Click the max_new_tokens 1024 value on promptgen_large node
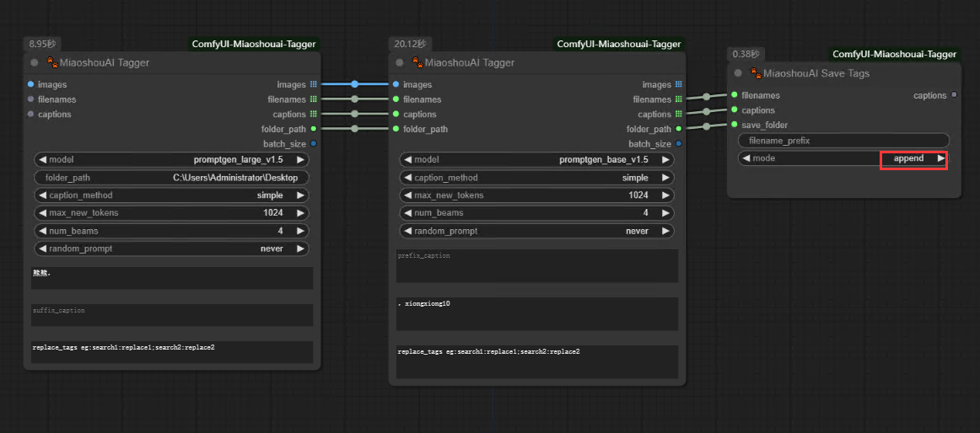Image resolution: width=980 pixels, height=433 pixels. [272, 213]
